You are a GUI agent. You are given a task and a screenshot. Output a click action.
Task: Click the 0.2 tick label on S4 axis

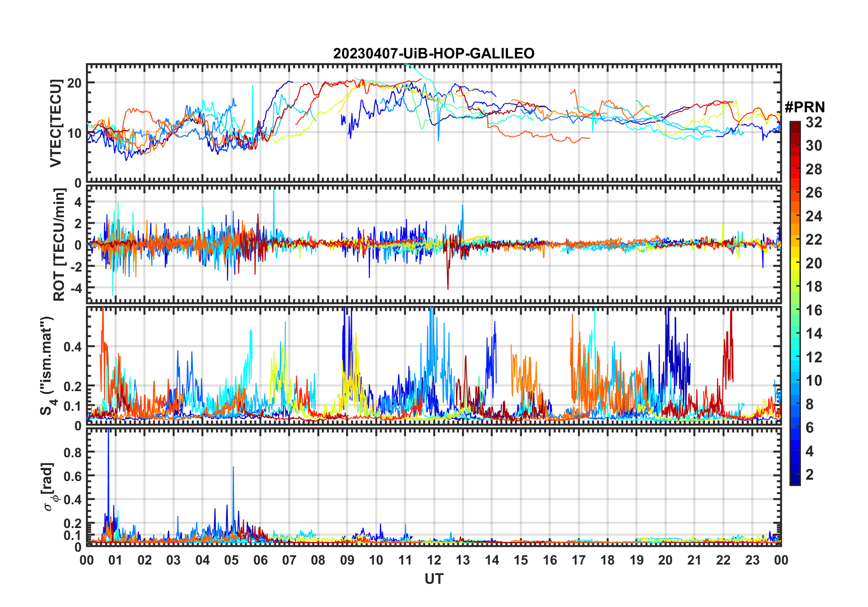(73, 386)
